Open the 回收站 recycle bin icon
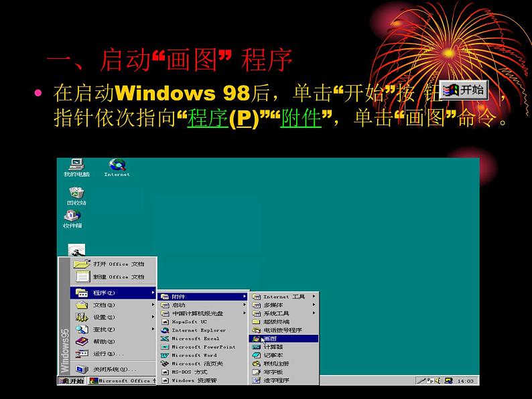Image resolution: width=532 pixels, height=399 pixels. pyautogui.click(x=76, y=196)
